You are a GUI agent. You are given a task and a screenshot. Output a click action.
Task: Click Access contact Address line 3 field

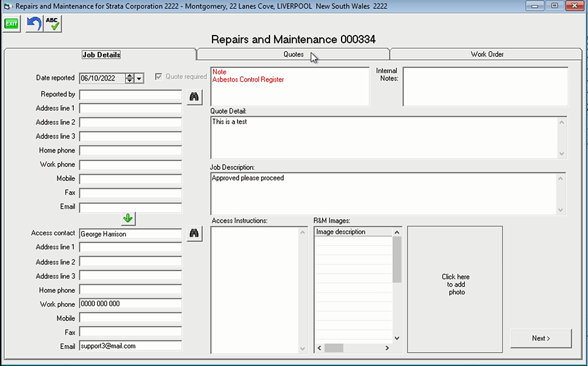pyautogui.click(x=131, y=276)
